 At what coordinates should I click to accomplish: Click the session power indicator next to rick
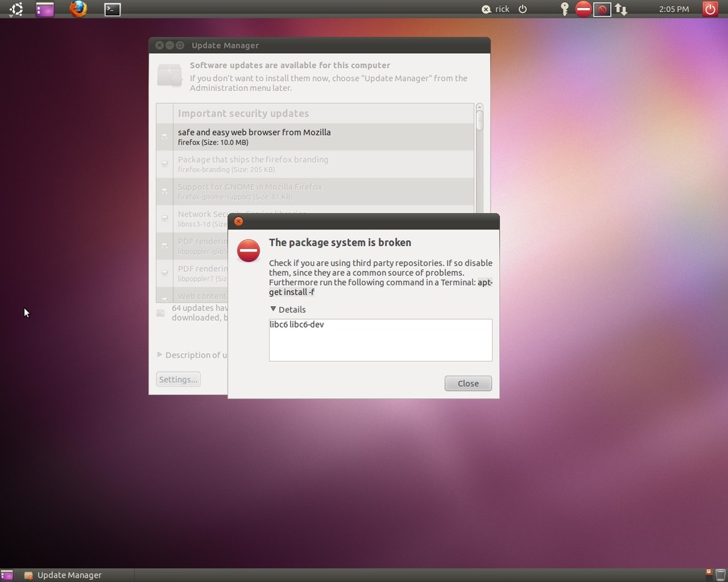523,9
